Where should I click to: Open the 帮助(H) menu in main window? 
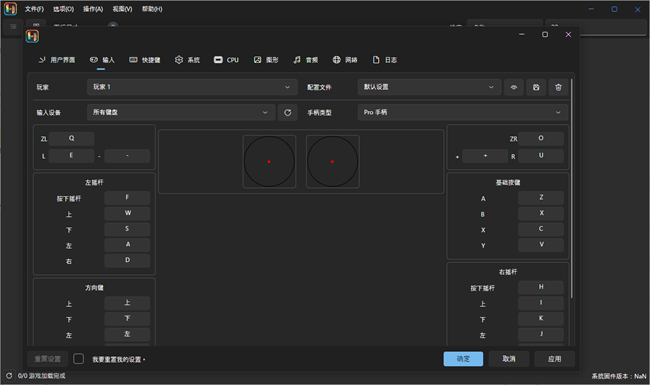(152, 9)
